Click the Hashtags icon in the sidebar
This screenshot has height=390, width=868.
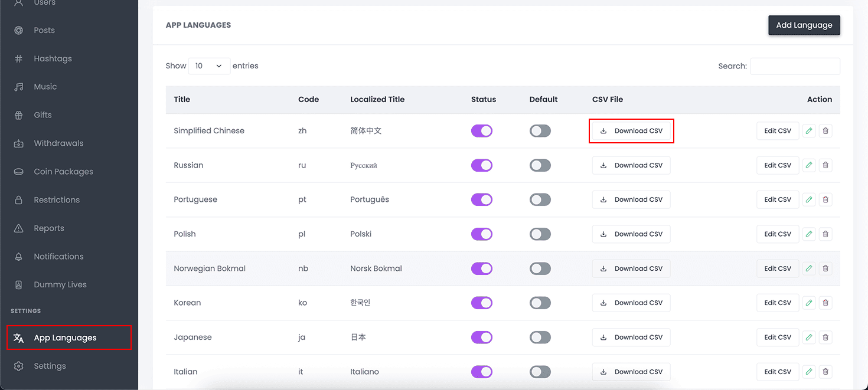click(x=19, y=58)
